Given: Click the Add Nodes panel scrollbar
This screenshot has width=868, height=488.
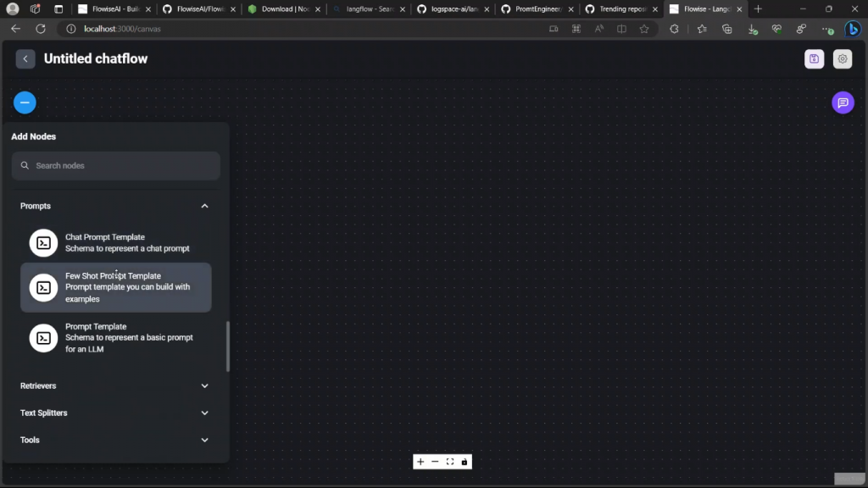Looking at the screenshot, I should coord(227,347).
